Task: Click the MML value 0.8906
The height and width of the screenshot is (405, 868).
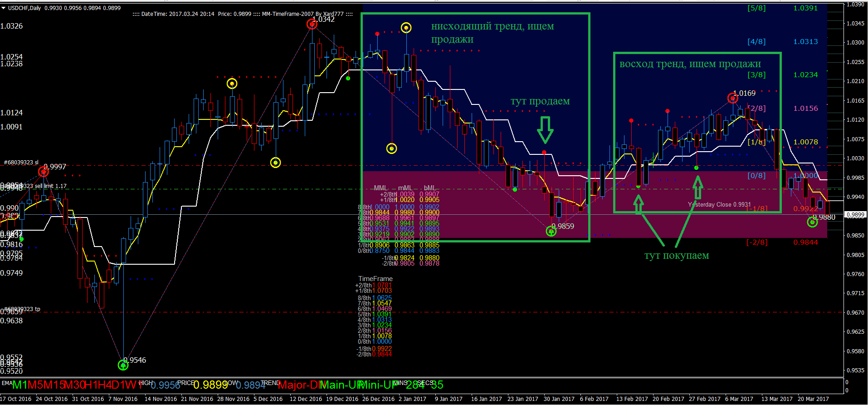Action: (x=380, y=245)
